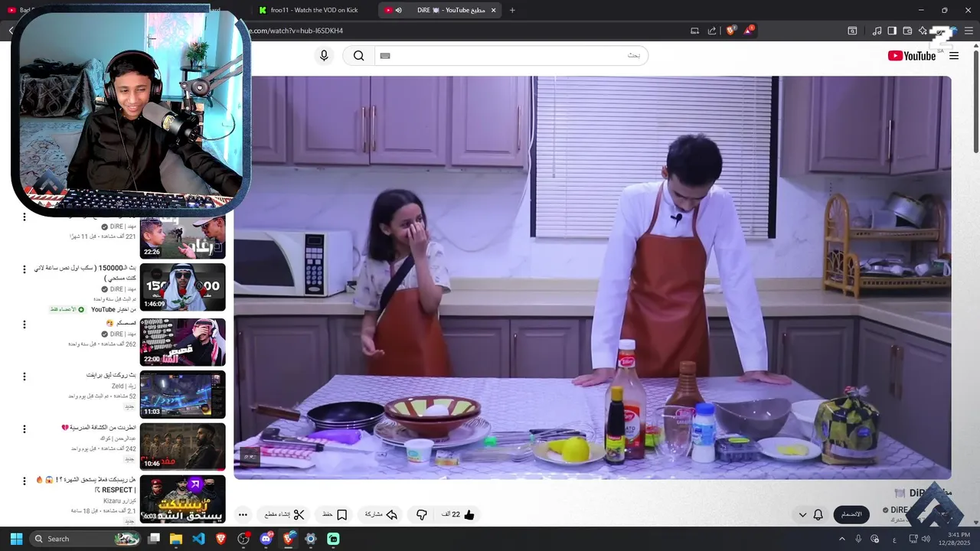This screenshot has height=551, width=980.
Task: Dislike the video with thumbs down
Action: 421,515
